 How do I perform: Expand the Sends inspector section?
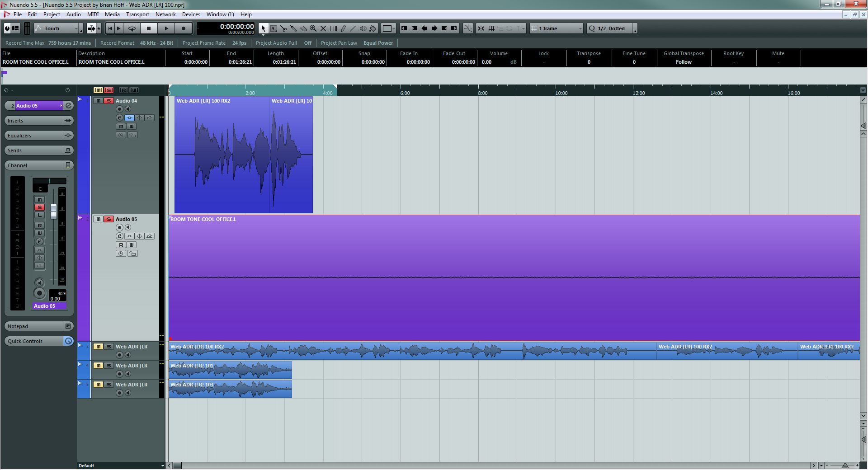point(34,150)
